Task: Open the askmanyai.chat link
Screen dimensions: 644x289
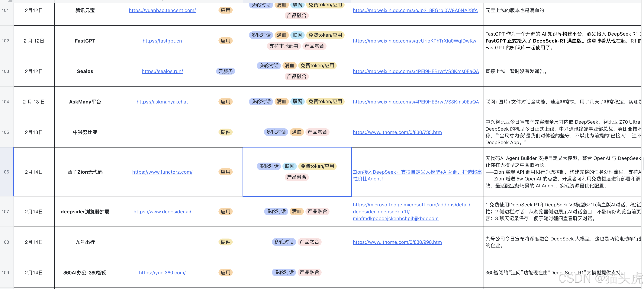Action: 162,102
